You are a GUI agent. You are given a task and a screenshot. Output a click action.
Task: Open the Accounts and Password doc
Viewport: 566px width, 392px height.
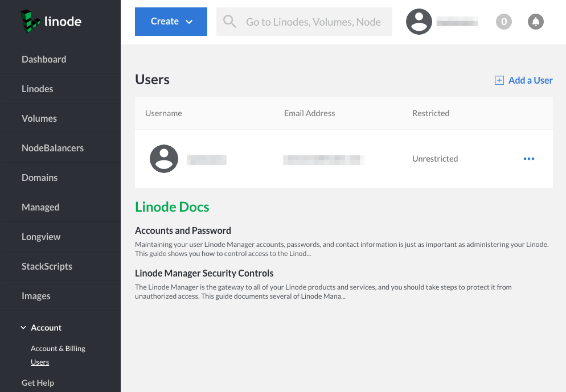pyautogui.click(x=183, y=230)
